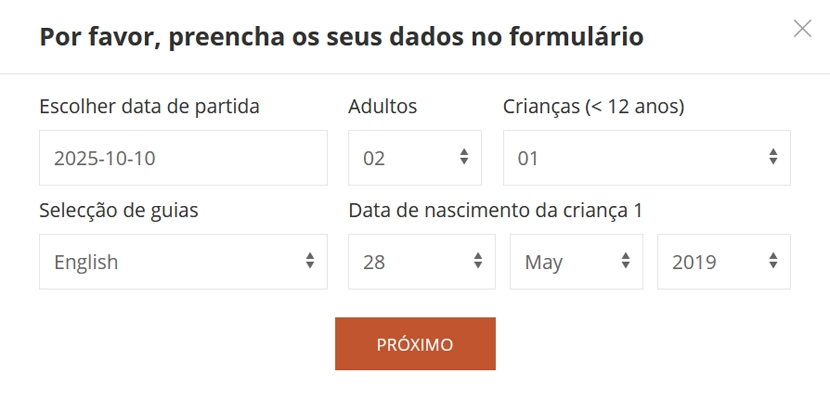This screenshot has width=830, height=412.
Task: Click the "Data de nascimento da criança 1" label
Action: pyautogui.click(x=495, y=210)
